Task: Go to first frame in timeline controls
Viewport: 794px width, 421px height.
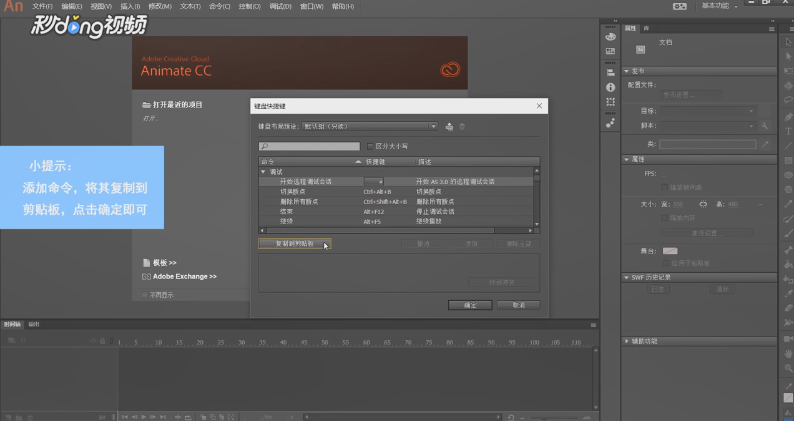Action: pyautogui.click(x=125, y=417)
